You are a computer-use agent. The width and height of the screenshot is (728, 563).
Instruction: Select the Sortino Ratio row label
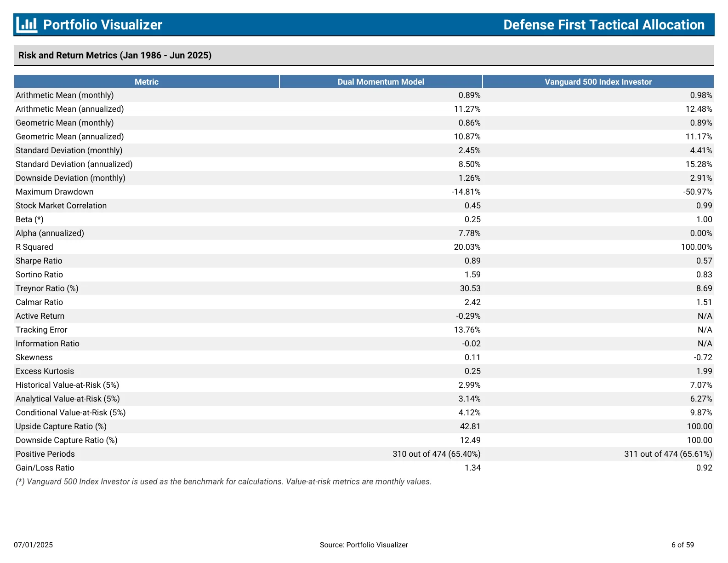pyautogui.click(x=40, y=275)
